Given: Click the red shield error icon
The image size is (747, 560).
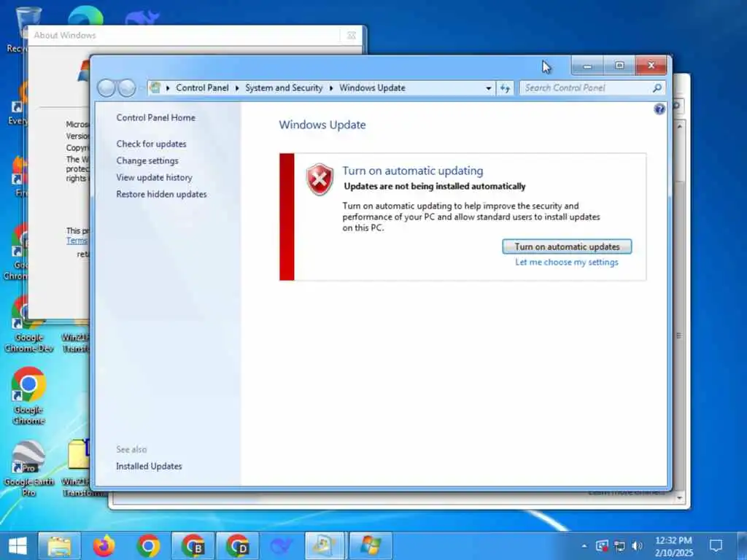Looking at the screenshot, I should click(320, 179).
